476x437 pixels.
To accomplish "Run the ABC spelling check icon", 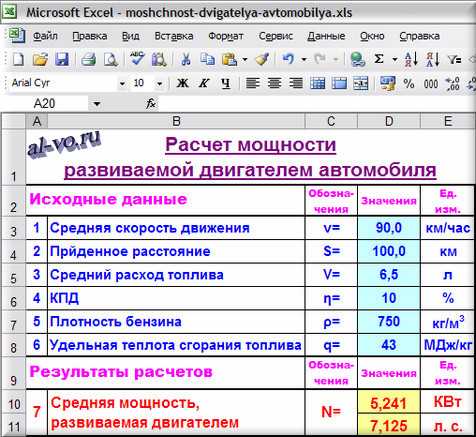I will tap(137, 59).
